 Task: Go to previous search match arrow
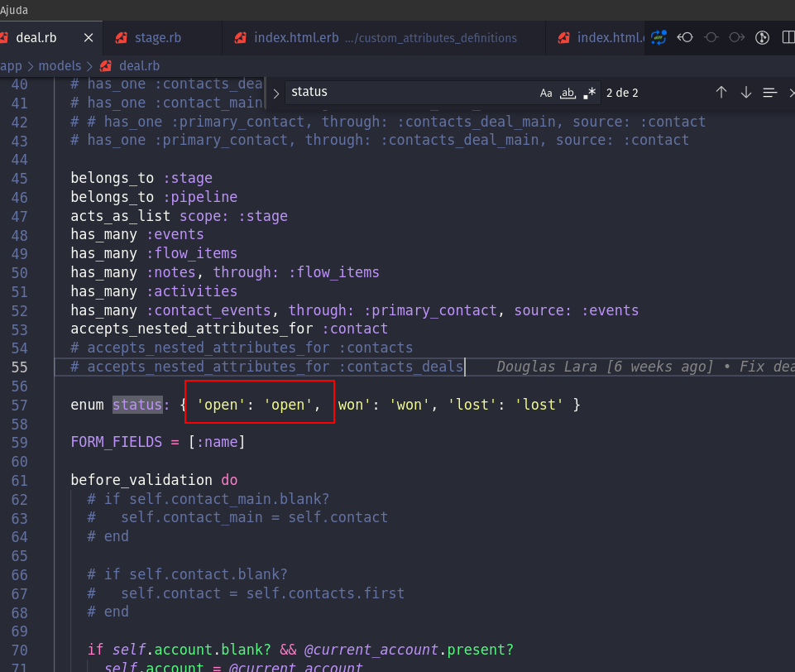coord(721,93)
